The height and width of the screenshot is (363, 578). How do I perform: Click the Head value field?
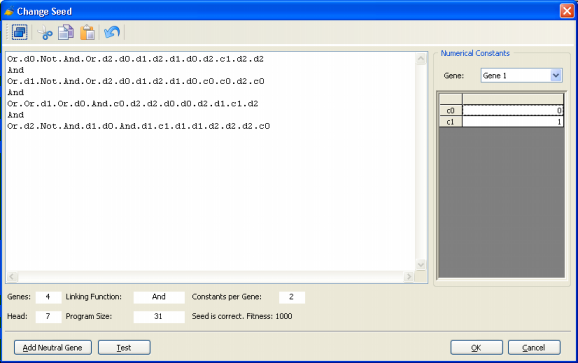[x=48, y=317]
